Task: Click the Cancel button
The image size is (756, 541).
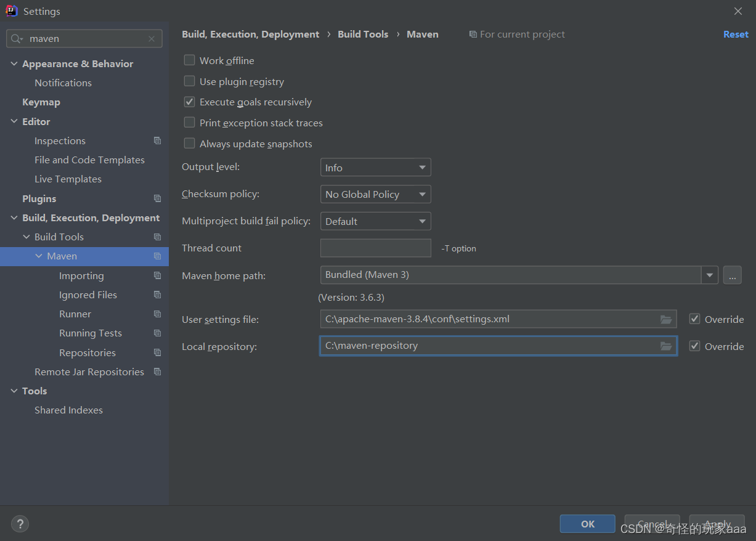Action: [x=652, y=524]
